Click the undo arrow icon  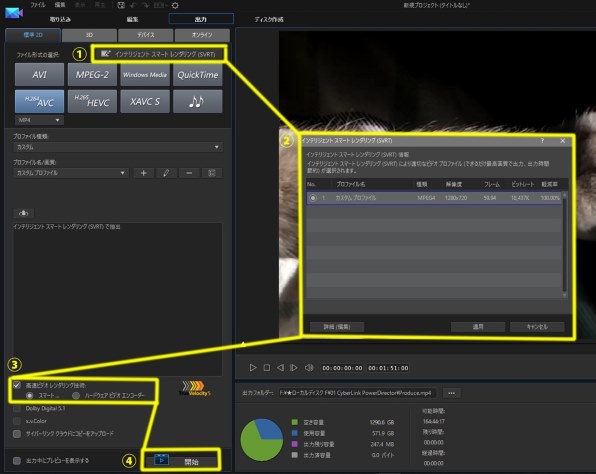tap(133, 5)
